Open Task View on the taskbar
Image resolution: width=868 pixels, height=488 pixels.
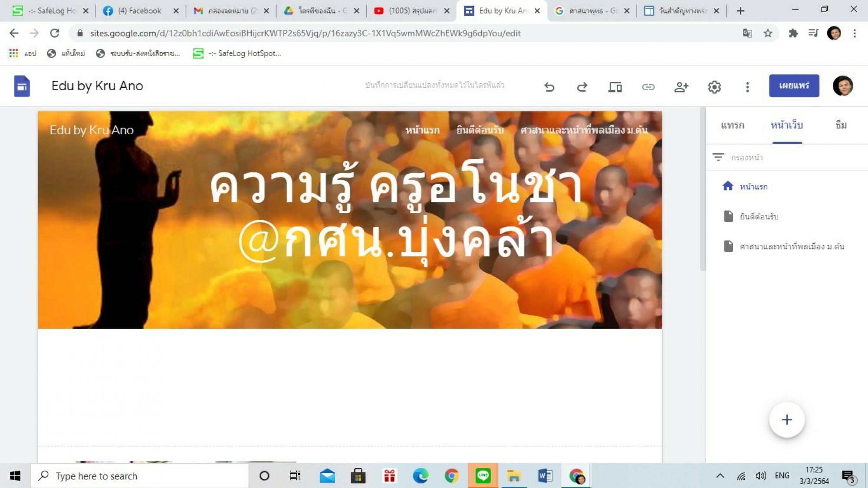tap(295, 476)
